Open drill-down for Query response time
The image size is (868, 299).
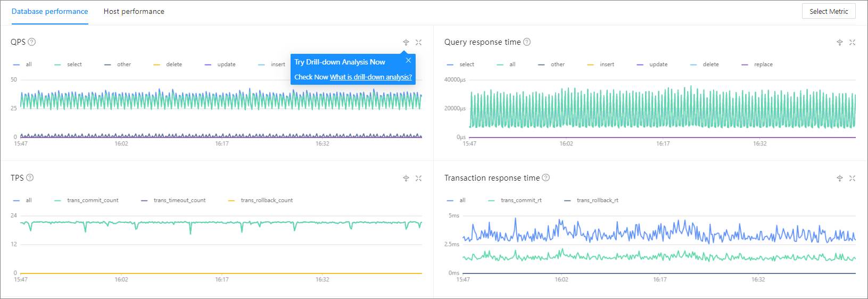pos(839,42)
